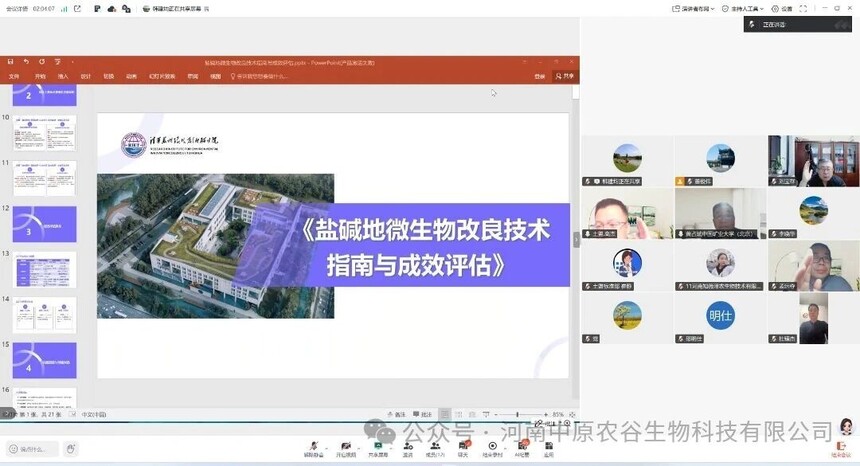Expand the 演讲者布局 layout dropdown
This screenshot has width=860, height=466.
[x=693, y=9]
